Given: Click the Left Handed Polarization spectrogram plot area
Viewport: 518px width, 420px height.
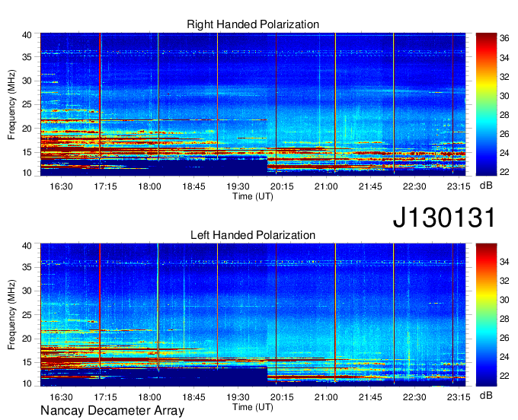Looking at the screenshot, I should pyautogui.click(x=253, y=315).
